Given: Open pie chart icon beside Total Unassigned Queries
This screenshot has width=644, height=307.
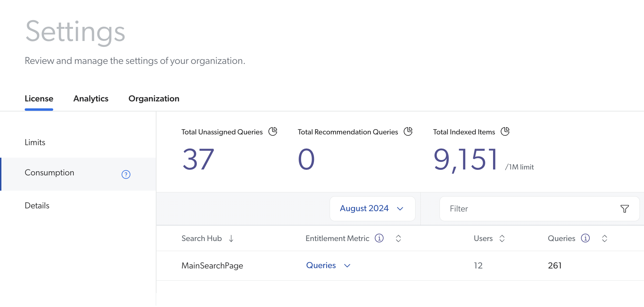Looking at the screenshot, I should [273, 131].
